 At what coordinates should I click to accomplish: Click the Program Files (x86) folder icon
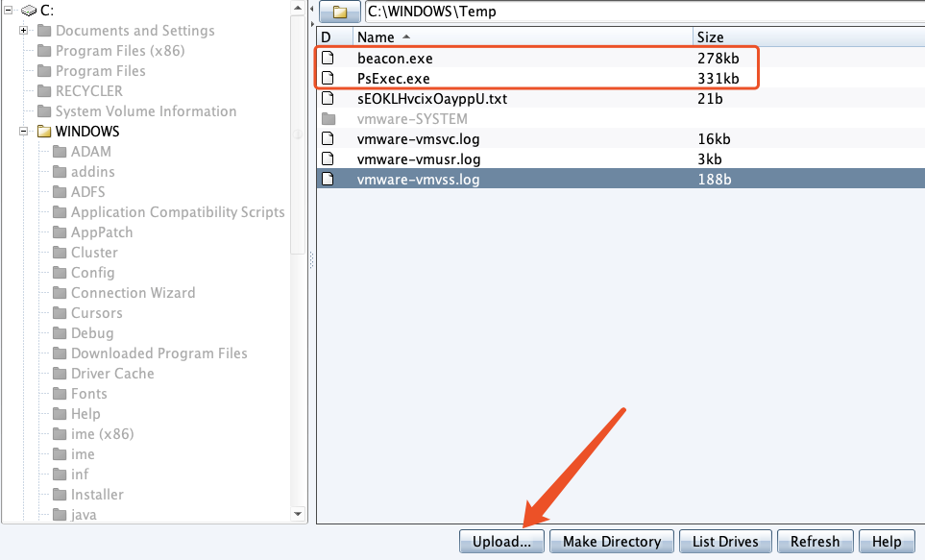pyautogui.click(x=44, y=51)
